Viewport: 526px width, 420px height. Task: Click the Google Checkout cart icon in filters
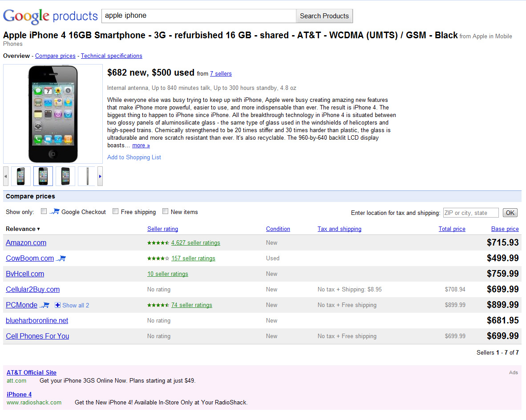(55, 212)
